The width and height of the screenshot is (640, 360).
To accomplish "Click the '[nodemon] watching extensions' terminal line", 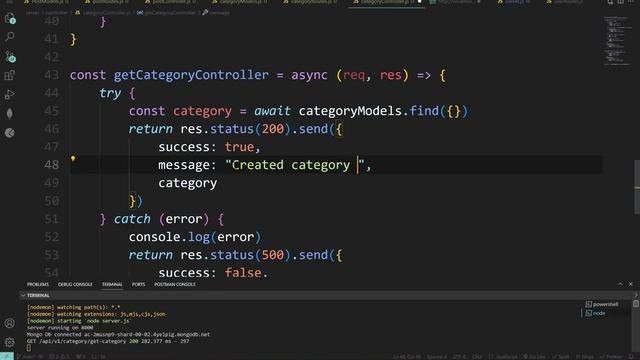I will coord(96,314).
